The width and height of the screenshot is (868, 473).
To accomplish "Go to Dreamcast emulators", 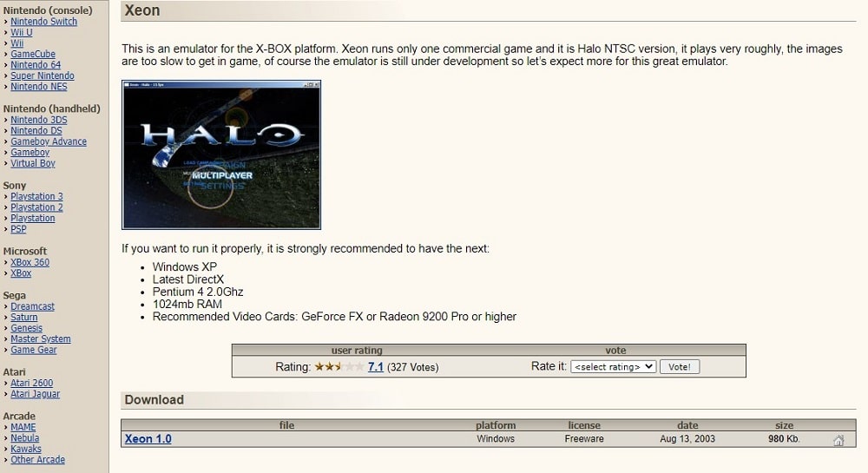I will click(33, 306).
